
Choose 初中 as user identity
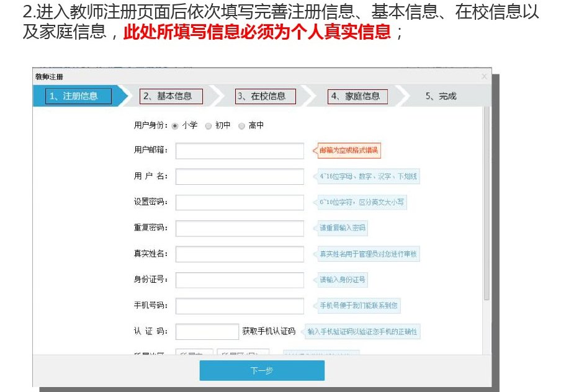point(209,125)
